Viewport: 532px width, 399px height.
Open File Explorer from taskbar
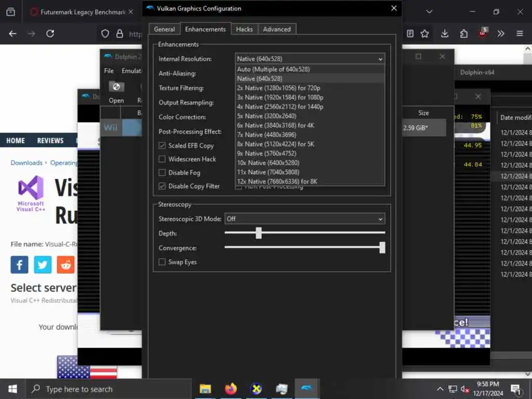coord(205,389)
